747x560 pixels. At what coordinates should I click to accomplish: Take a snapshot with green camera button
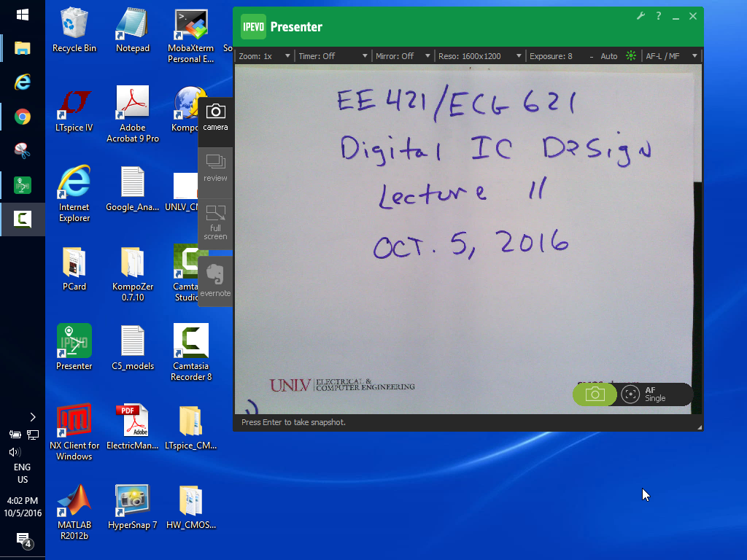595,394
